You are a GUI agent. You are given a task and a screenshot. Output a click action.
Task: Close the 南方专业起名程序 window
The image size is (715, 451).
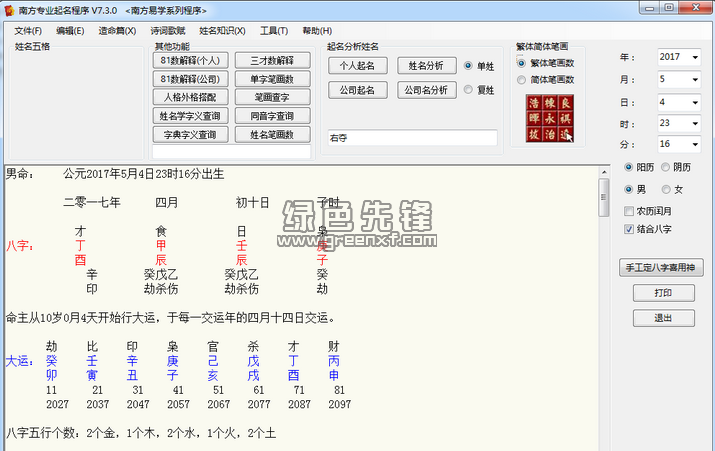[x=696, y=7]
